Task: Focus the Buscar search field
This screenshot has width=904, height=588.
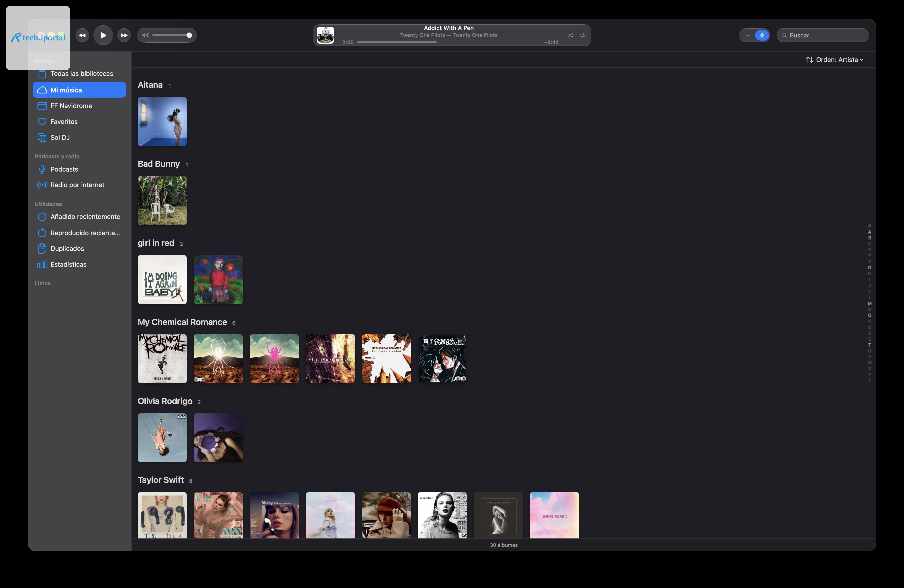Action: [x=823, y=35]
